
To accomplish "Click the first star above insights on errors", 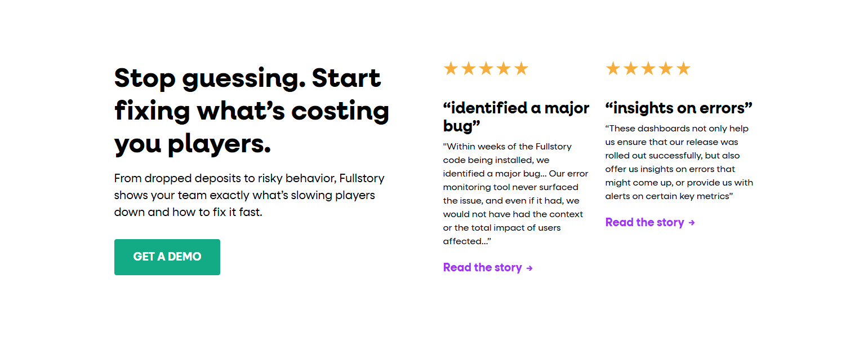I will point(613,68).
